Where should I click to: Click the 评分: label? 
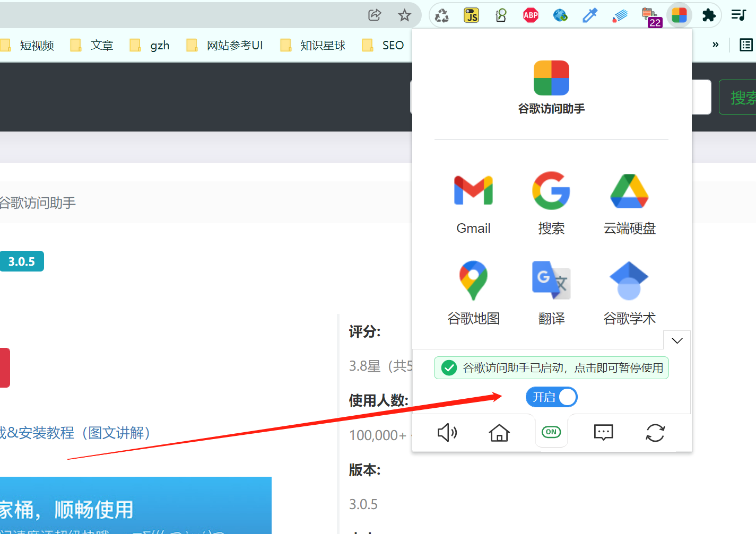coord(365,332)
